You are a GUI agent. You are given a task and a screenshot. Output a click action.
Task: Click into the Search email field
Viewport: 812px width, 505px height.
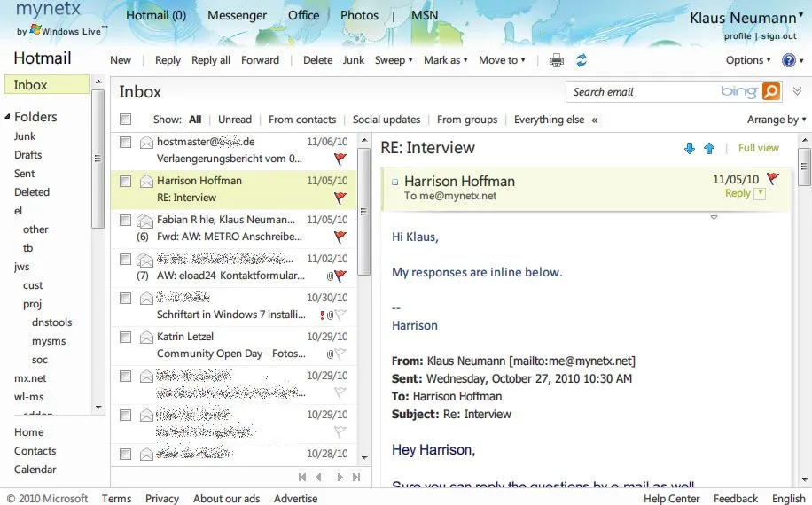coord(643,91)
